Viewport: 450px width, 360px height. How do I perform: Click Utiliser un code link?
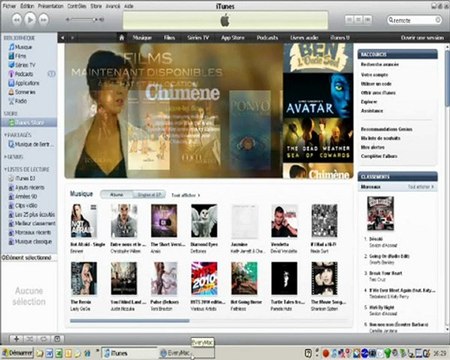pos(376,84)
